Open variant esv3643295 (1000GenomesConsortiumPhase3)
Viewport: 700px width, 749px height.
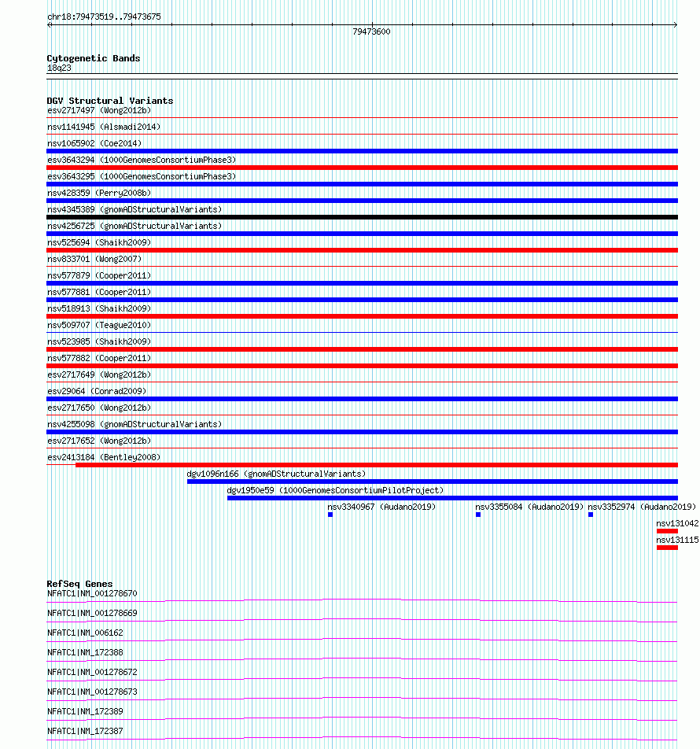pyautogui.click(x=142, y=177)
